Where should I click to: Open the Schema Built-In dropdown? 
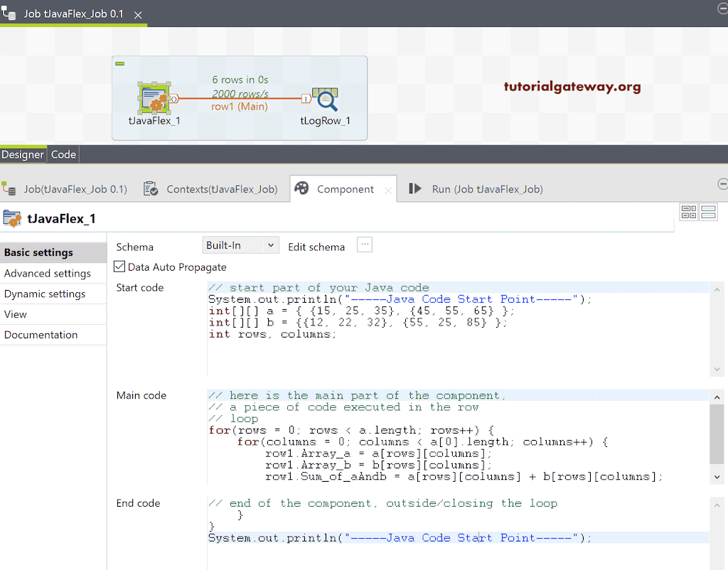(x=240, y=246)
